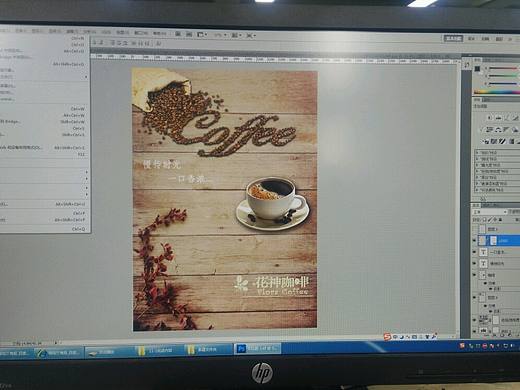Click the Sogou input method S icon
Viewport: 520px width, 390px height.
pos(387,337)
